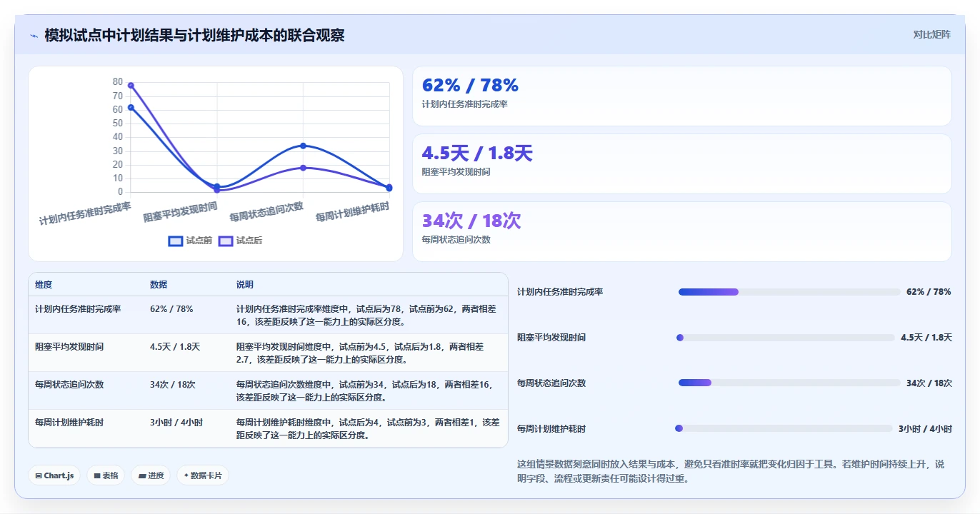The image size is (980, 514).
Task: Click the 试点前 point for 每周状态追问次数
Action: (x=303, y=146)
